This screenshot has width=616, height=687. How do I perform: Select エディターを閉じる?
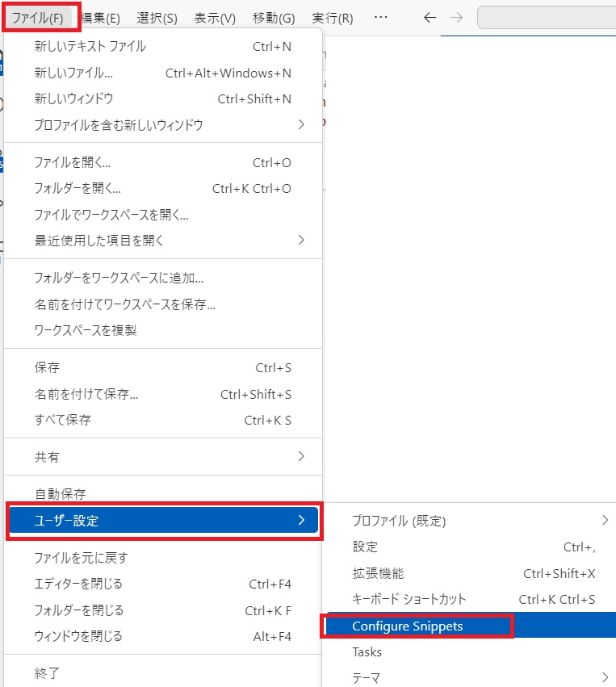163,584
